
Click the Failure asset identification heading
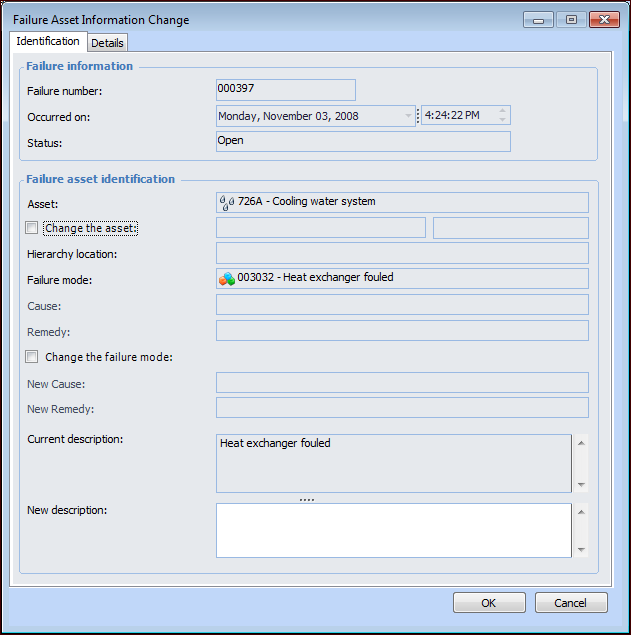pos(100,179)
